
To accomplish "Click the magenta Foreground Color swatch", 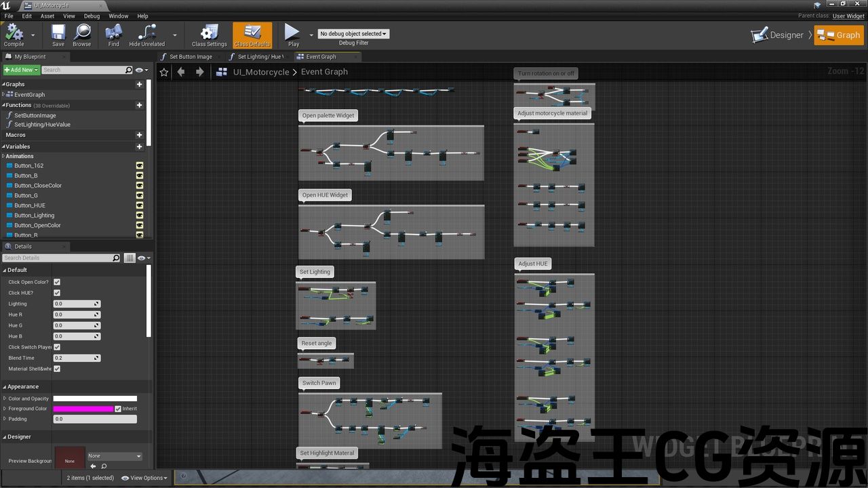I will coord(83,409).
